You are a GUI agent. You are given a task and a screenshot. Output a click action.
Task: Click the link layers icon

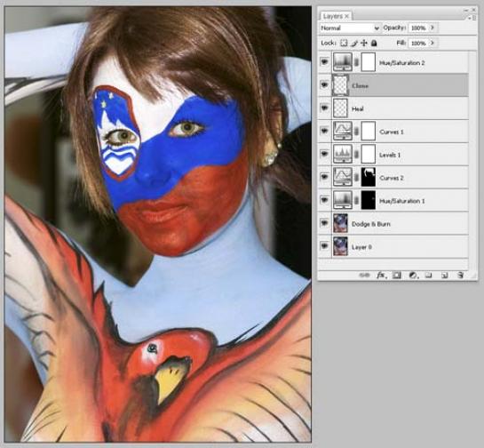point(364,275)
